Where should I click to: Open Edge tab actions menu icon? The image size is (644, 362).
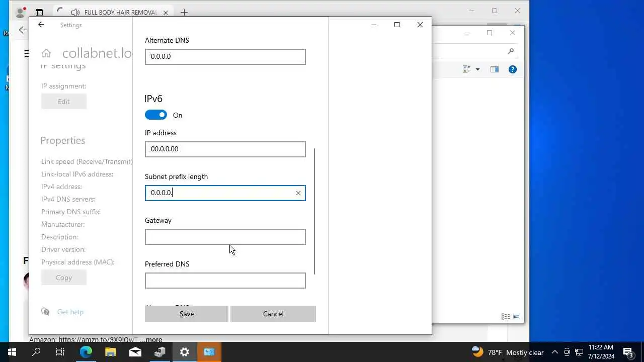point(39,13)
